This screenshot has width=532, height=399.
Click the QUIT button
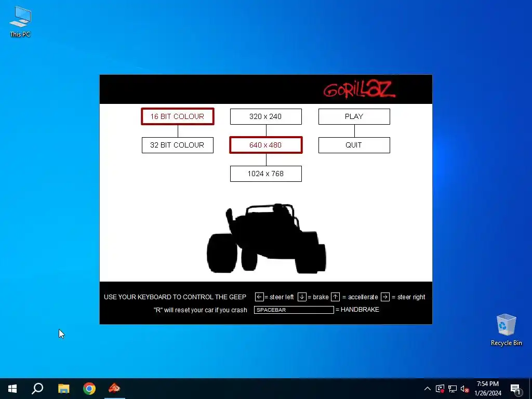(x=354, y=145)
